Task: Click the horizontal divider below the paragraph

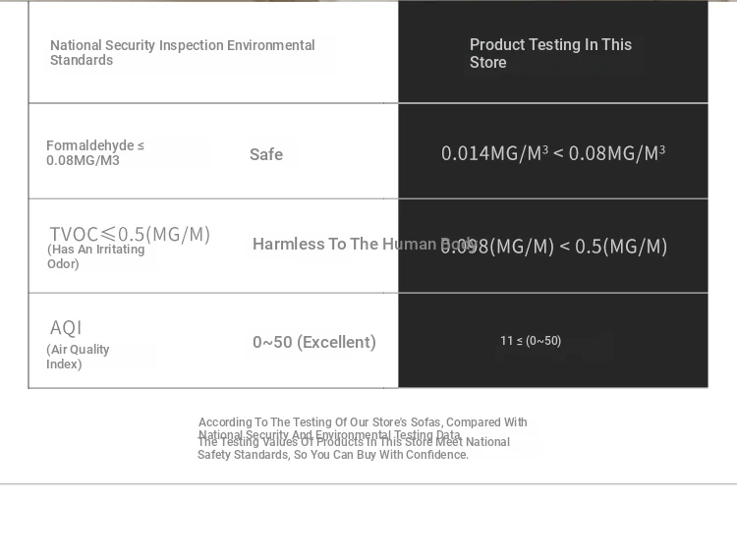Action: point(368,483)
